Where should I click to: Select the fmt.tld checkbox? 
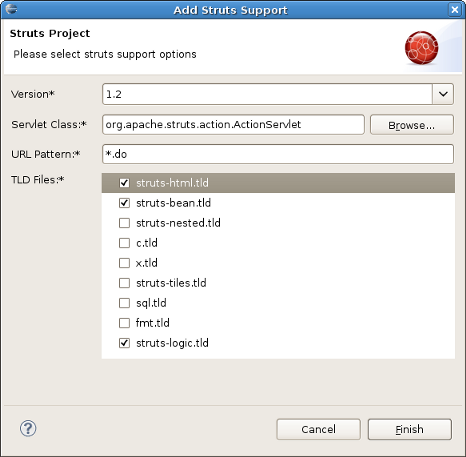[x=124, y=323]
